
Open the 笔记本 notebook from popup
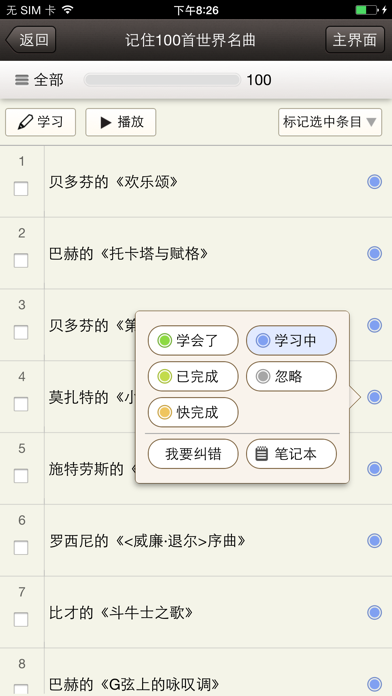(x=291, y=454)
